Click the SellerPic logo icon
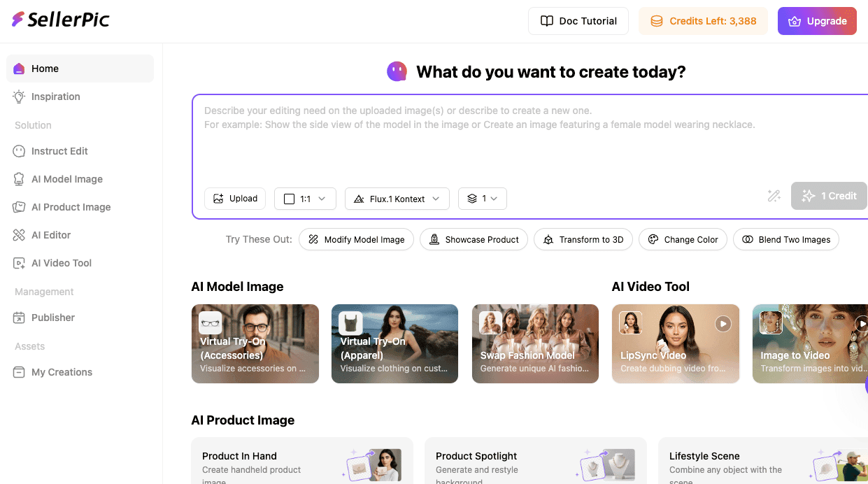The width and height of the screenshot is (868, 484). tap(17, 20)
